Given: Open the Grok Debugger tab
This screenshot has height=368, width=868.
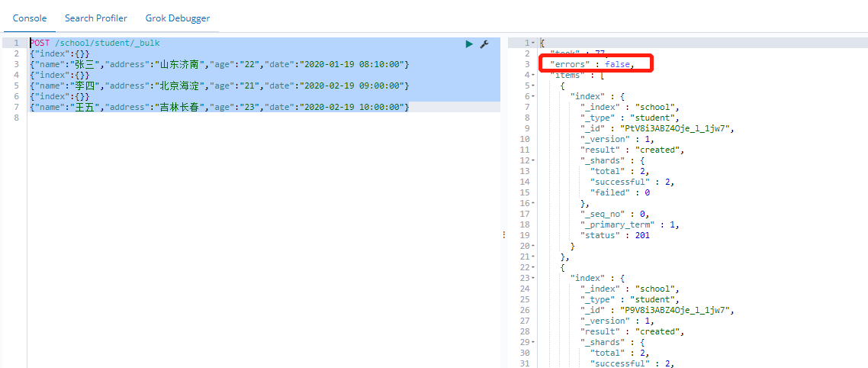Looking at the screenshot, I should tap(178, 18).
